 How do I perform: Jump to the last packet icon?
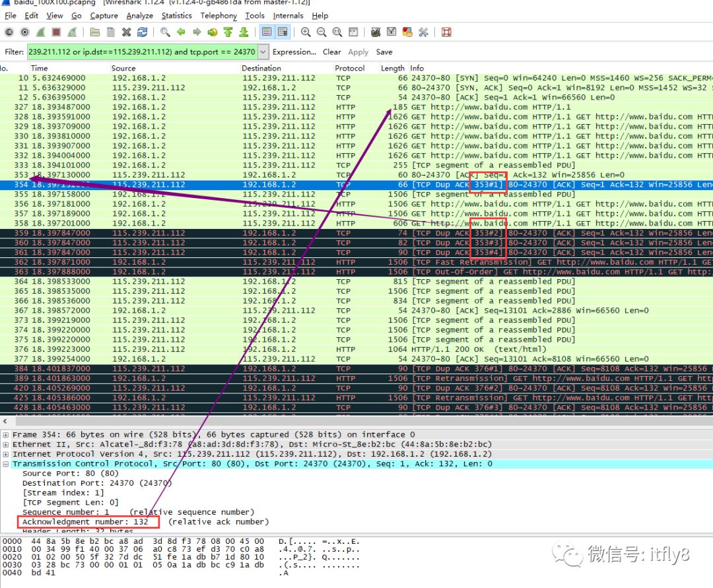coord(244,32)
